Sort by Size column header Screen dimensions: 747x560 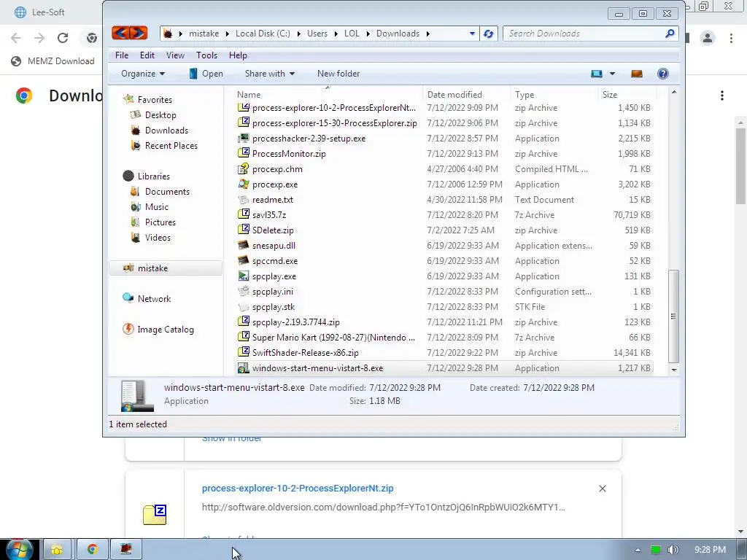[627, 94]
